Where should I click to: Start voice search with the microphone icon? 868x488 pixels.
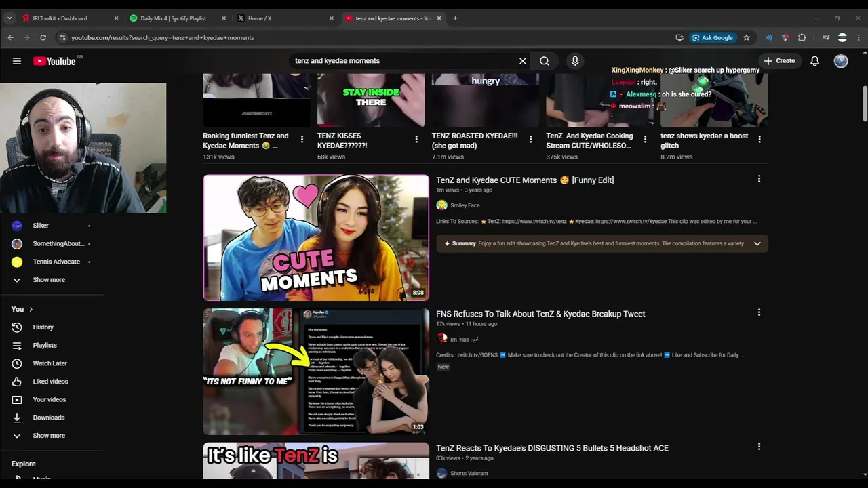(x=575, y=61)
